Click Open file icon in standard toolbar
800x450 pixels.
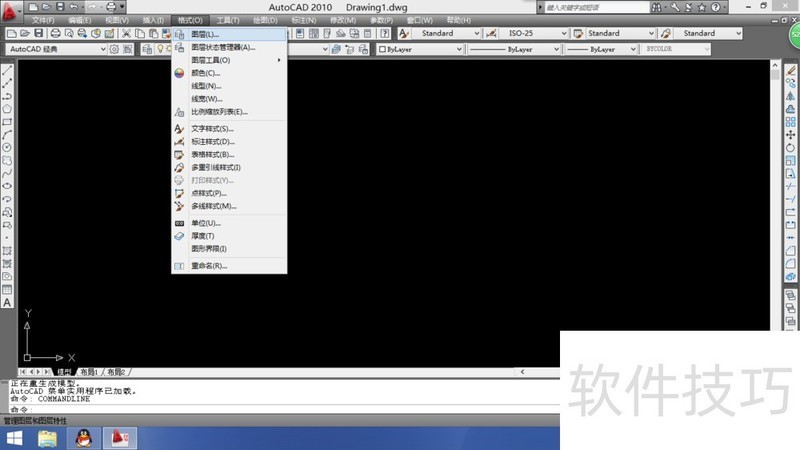pyautogui.click(x=25, y=33)
